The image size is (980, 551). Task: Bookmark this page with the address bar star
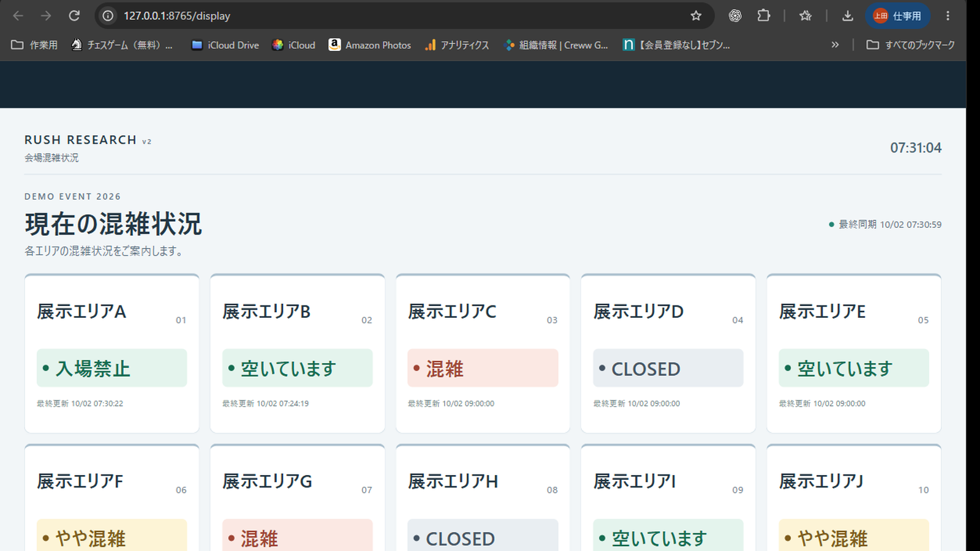click(696, 16)
